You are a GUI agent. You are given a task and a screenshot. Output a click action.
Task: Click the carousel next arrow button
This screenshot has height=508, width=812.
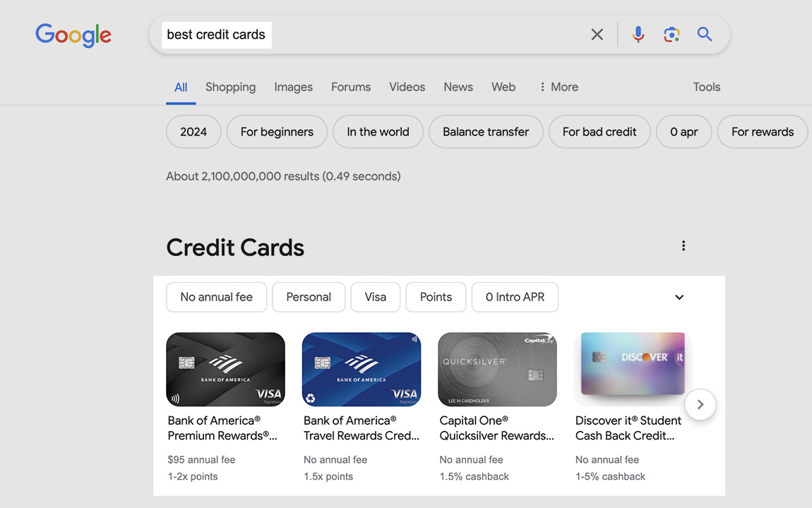(700, 404)
